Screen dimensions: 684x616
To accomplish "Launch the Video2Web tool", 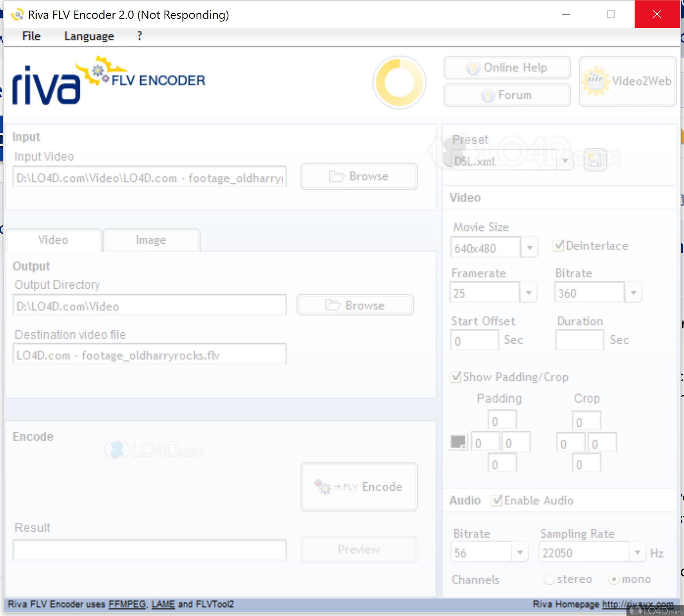I will tap(627, 82).
